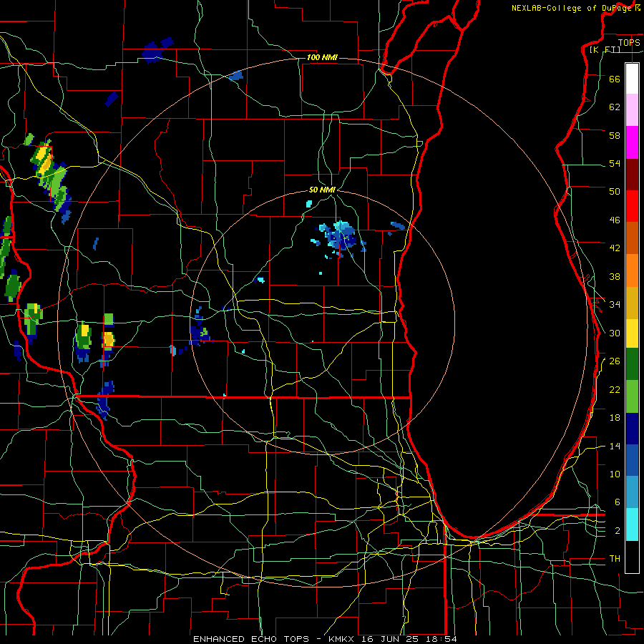Select the 26 legend value

(x=615, y=361)
